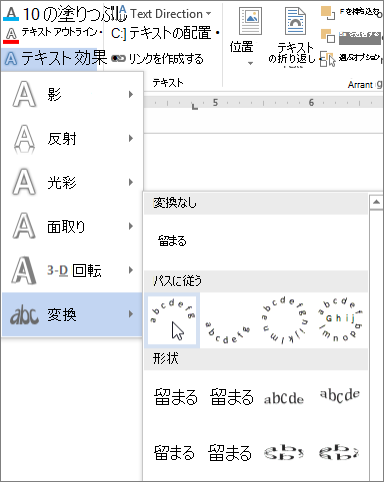The image size is (384, 482).
Task: Open the 面取り bevel submenu
Action: tap(72, 226)
